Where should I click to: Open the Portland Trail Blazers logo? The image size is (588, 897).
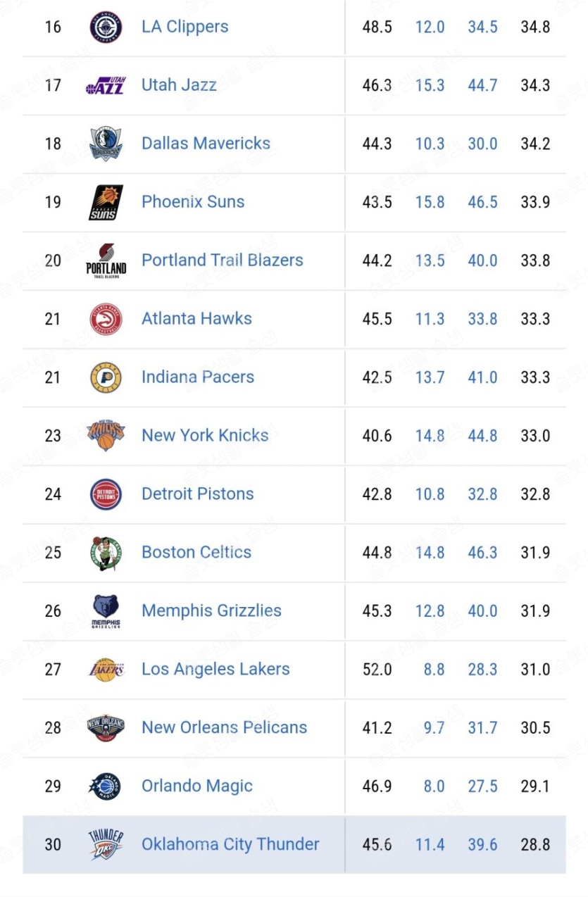tap(106, 261)
